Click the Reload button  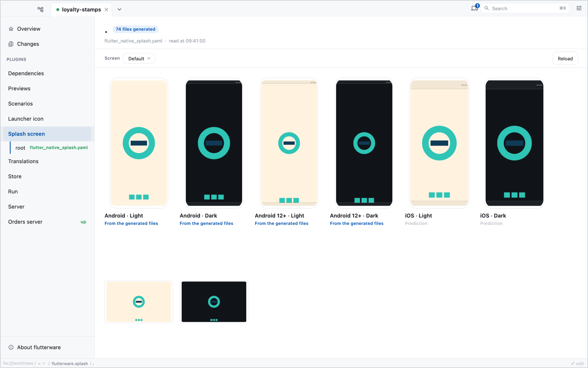pyautogui.click(x=565, y=59)
